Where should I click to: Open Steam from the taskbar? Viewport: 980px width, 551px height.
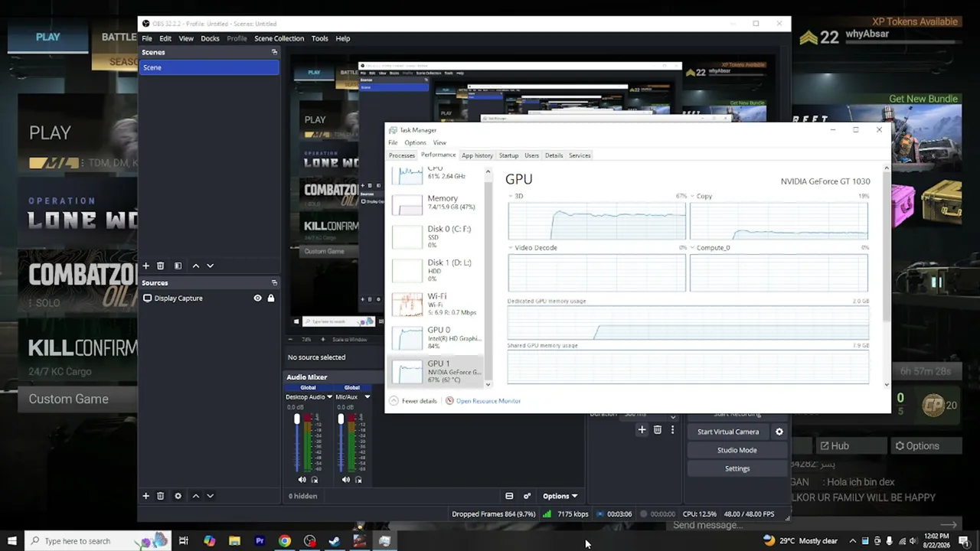tap(335, 541)
